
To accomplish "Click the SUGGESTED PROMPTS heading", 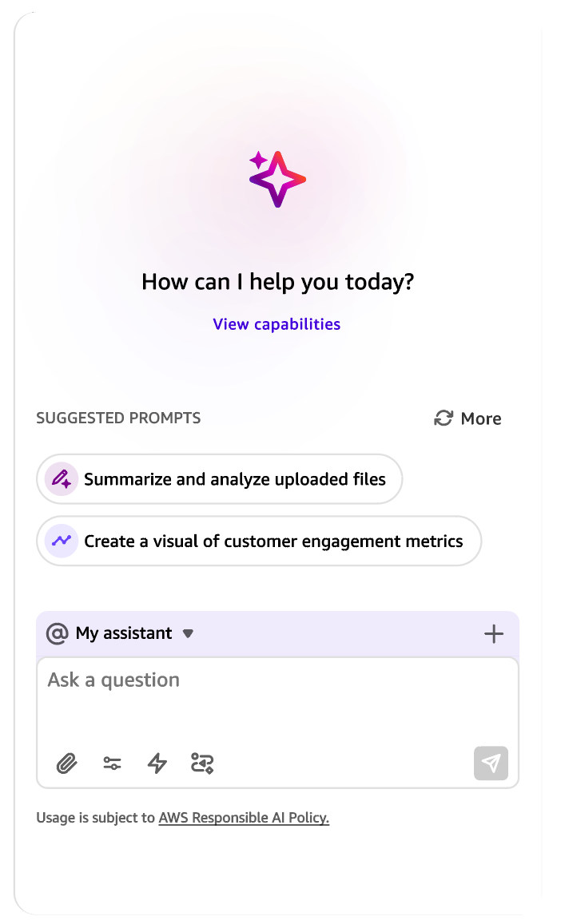I will [118, 418].
